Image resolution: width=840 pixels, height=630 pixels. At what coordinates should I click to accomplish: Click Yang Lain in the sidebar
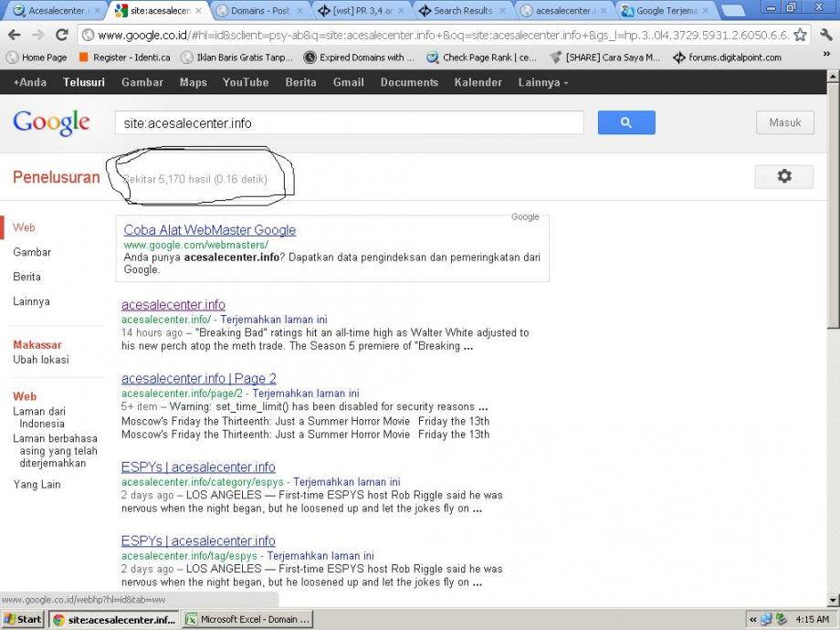(37, 485)
